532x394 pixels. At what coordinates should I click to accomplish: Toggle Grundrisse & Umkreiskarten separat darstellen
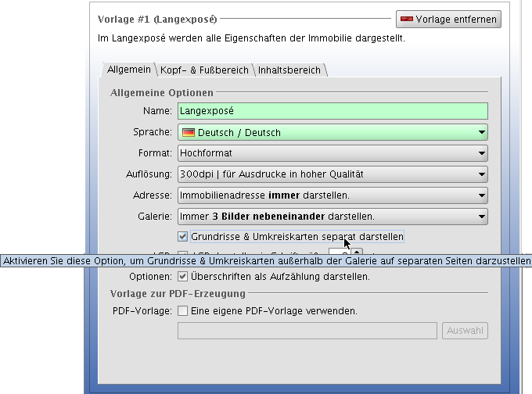[x=183, y=236]
